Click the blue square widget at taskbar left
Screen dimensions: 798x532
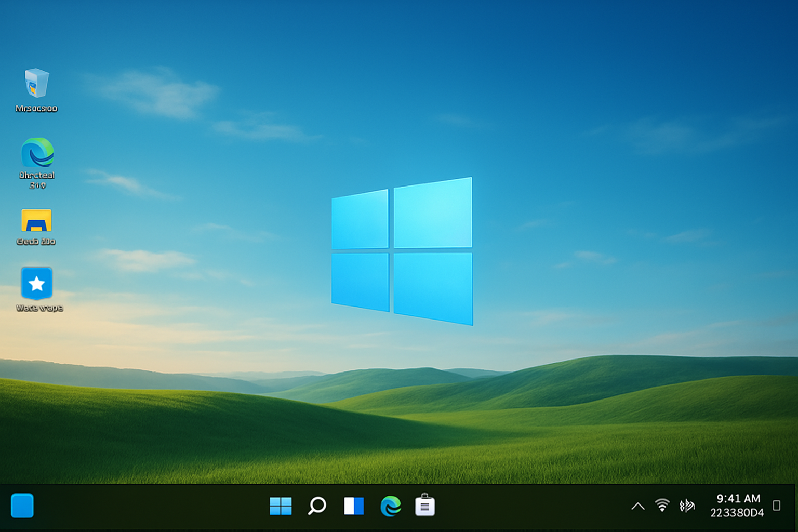[22, 506]
